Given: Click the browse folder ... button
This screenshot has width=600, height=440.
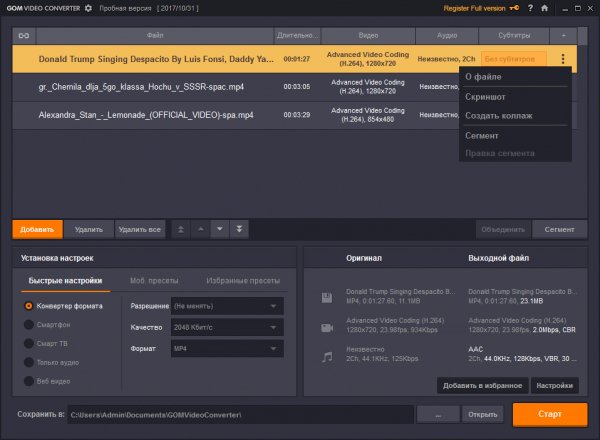Looking at the screenshot, I should [438, 415].
